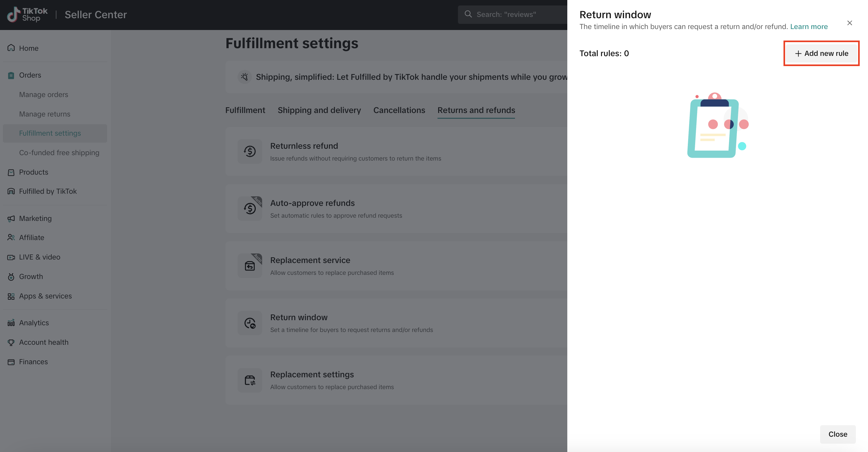The width and height of the screenshot is (868, 452).
Task: Open Manage returns in sidebar
Action: click(44, 114)
